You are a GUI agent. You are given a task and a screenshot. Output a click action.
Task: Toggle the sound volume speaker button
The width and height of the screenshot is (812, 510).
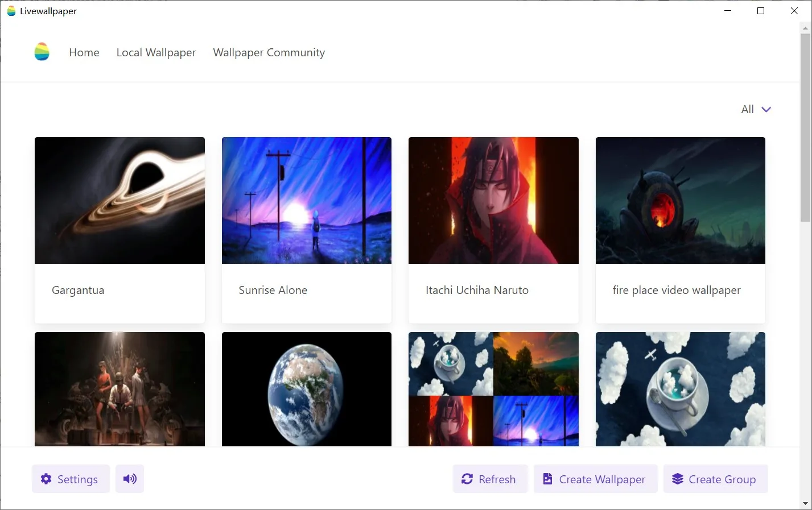(130, 479)
